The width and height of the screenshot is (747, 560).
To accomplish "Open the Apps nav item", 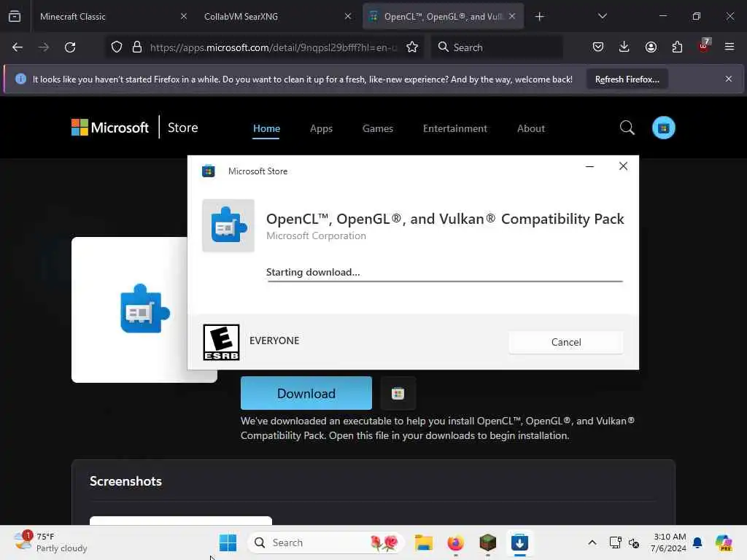I will (321, 128).
